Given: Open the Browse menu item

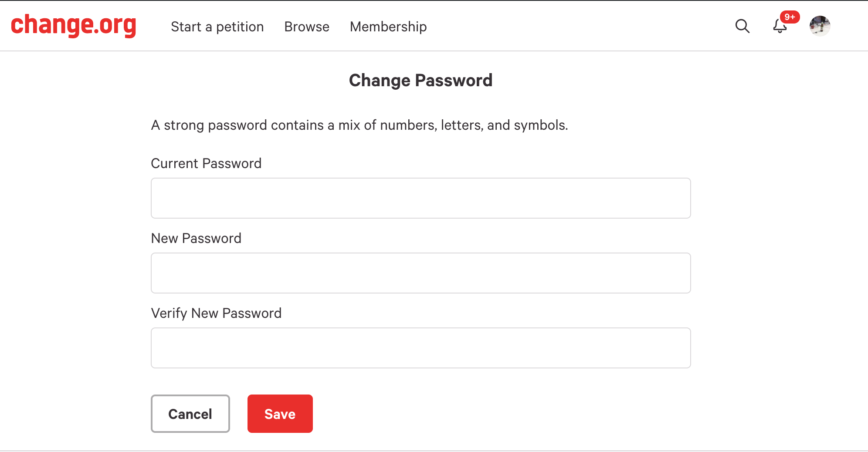Looking at the screenshot, I should tap(307, 27).
